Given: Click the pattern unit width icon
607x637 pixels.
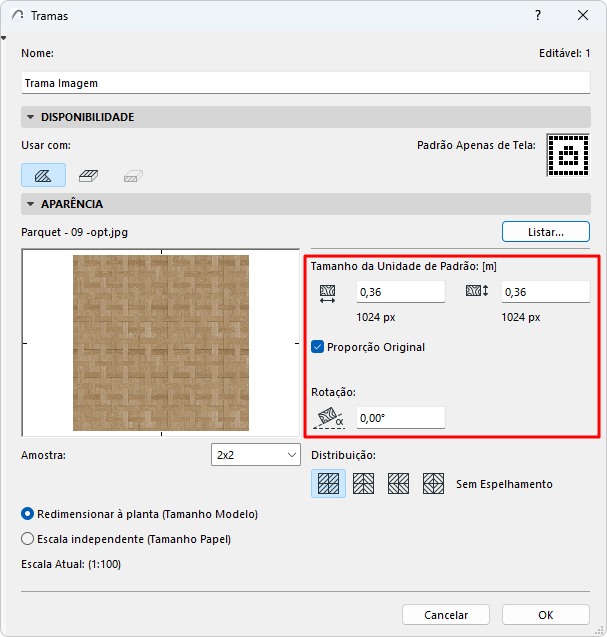Looking at the screenshot, I should (327, 294).
